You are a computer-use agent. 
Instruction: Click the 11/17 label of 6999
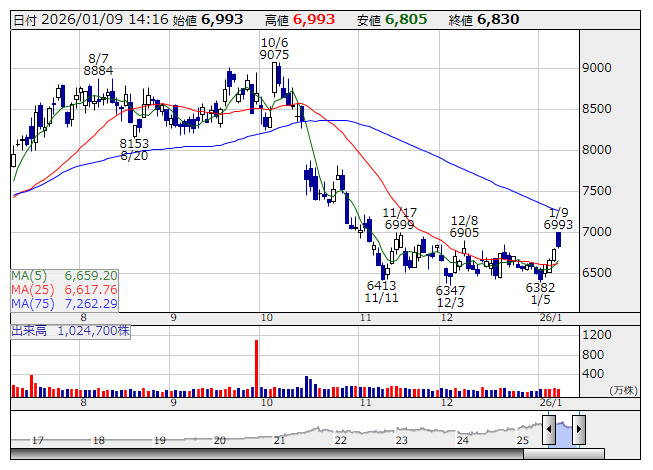tap(398, 220)
